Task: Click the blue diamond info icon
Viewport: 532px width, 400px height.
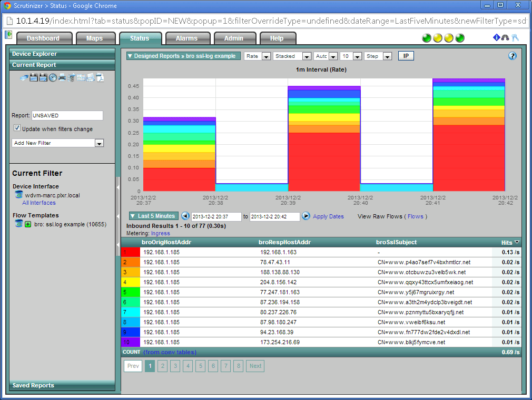Action: pyautogui.click(x=496, y=37)
